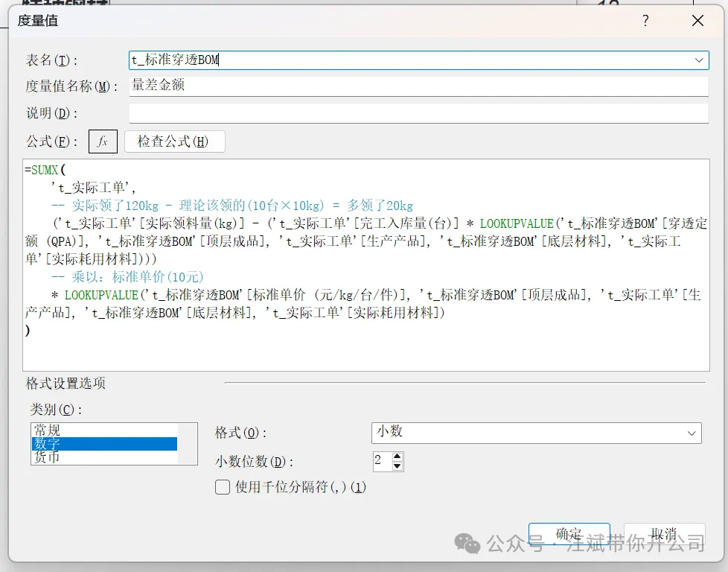
Task: Open the 格式 dropdown showing 小数
Action: (536, 433)
